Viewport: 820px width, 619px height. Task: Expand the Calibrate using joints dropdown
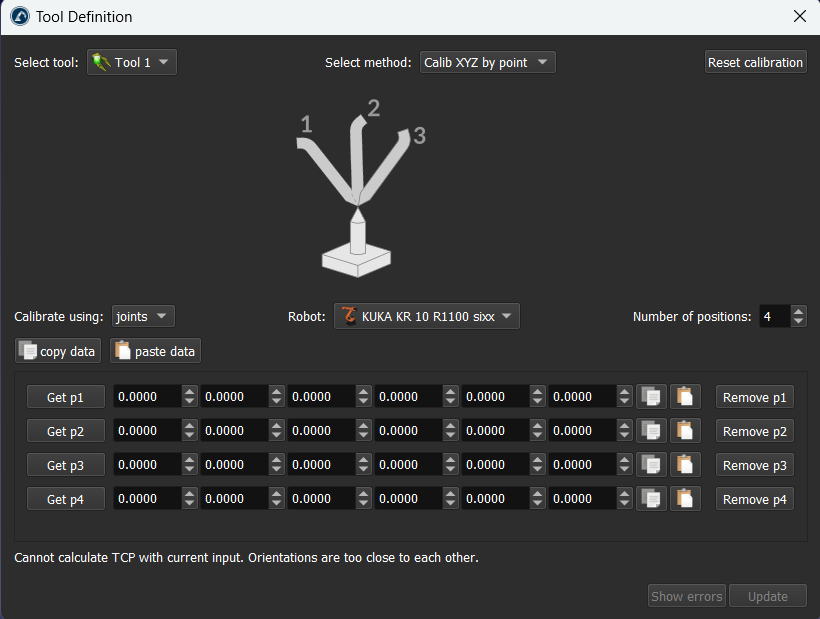tap(144, 316)
